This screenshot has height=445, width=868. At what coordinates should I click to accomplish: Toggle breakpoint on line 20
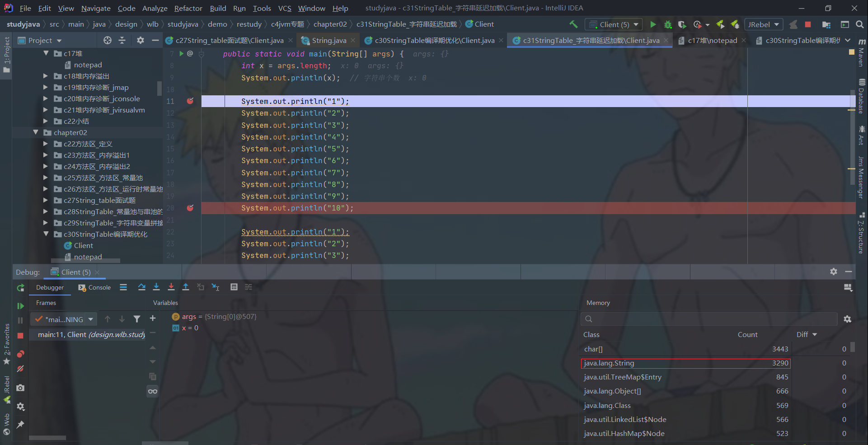tap(190, 208)
